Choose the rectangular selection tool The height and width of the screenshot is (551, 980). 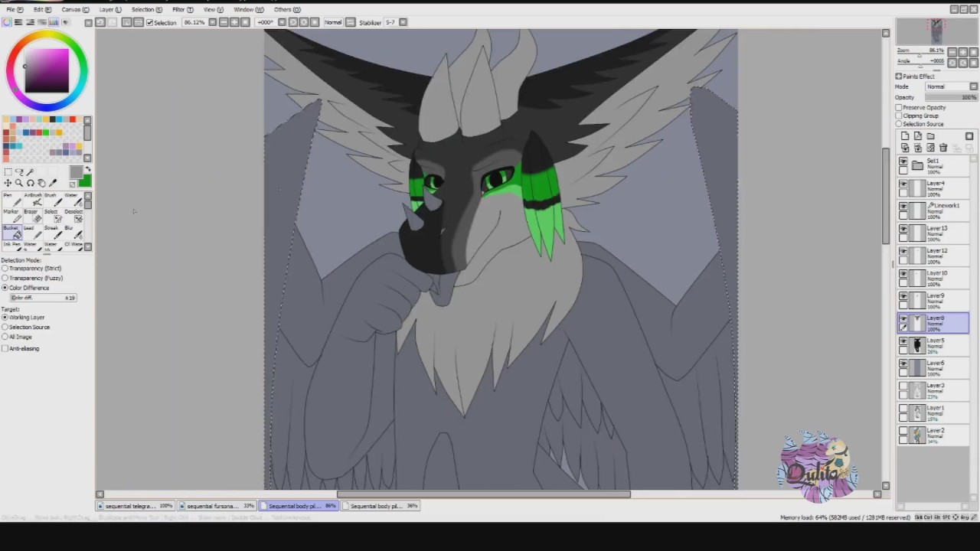click(8, 172)
